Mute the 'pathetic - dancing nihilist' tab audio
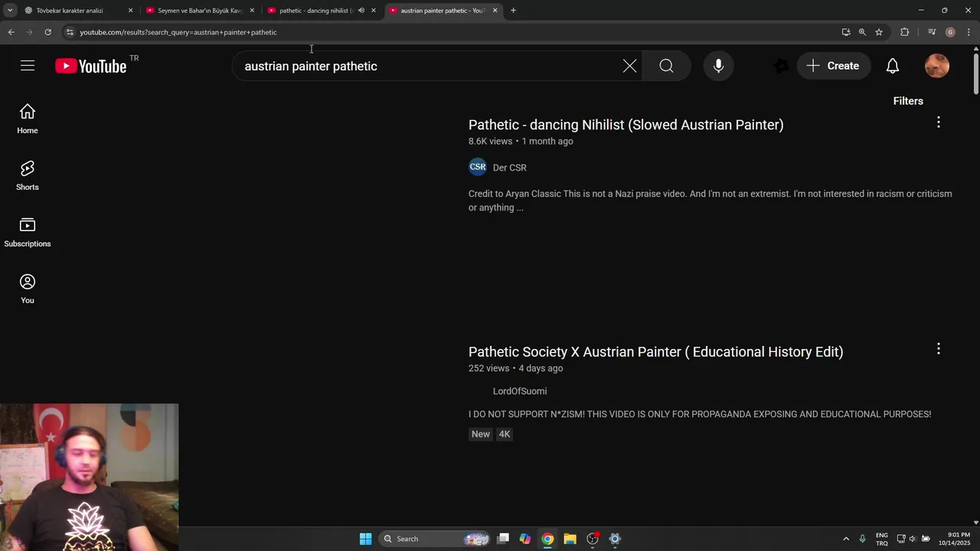This screenshot has height=551, width=980. [x=361, y=11]
